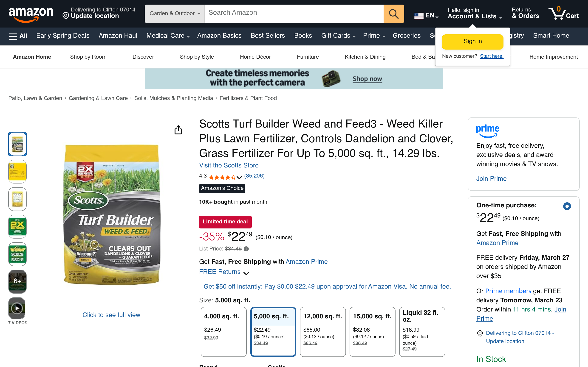This screenshot has width=588, height=367.
Task: Select the One-time purchase radio button
Action: (567, 206)
